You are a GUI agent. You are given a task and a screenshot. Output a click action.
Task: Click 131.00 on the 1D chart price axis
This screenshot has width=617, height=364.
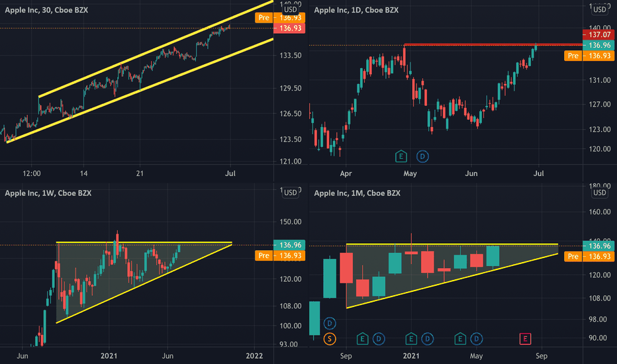pyautogui.click(x=600, y=80)
